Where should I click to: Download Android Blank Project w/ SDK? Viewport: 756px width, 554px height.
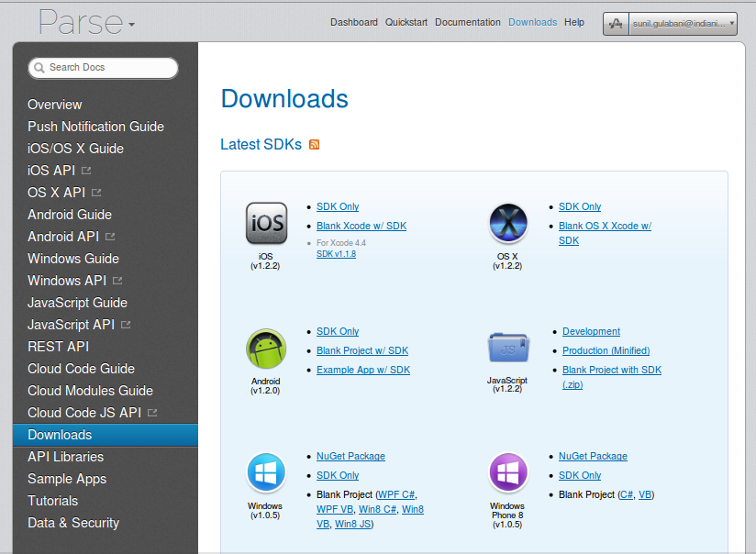click(x=362, y=350)
